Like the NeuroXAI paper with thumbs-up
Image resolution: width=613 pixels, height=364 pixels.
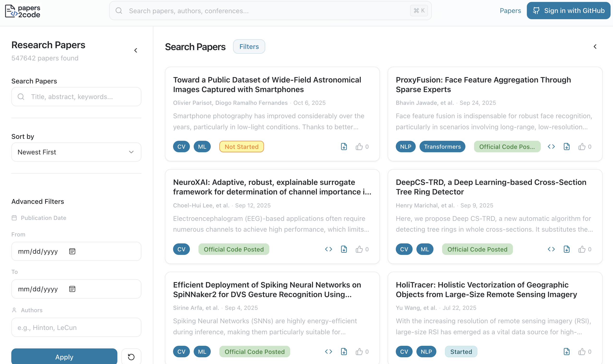tap(359, 249)
